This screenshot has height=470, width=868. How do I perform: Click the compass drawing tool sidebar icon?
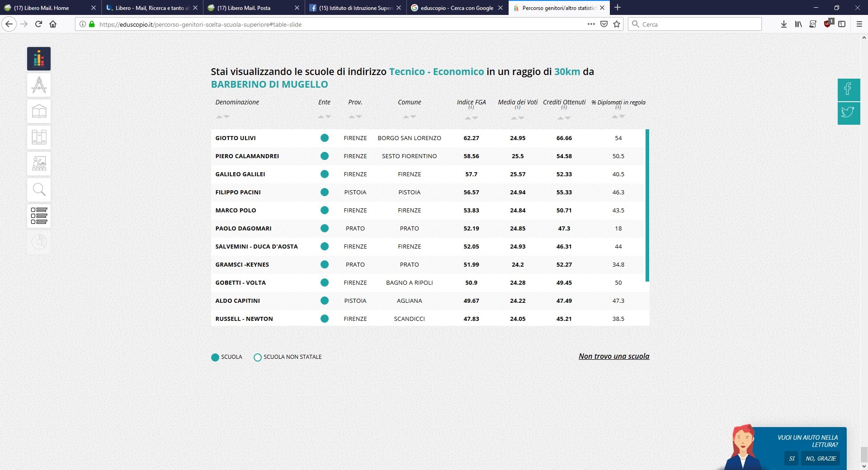[39, 85]
